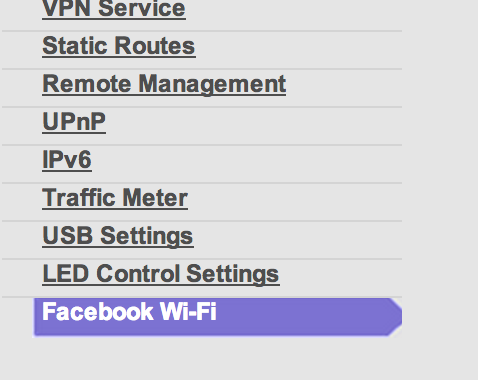Click the word Settings in USB Settings
The image size is (478, 380).
147,236
